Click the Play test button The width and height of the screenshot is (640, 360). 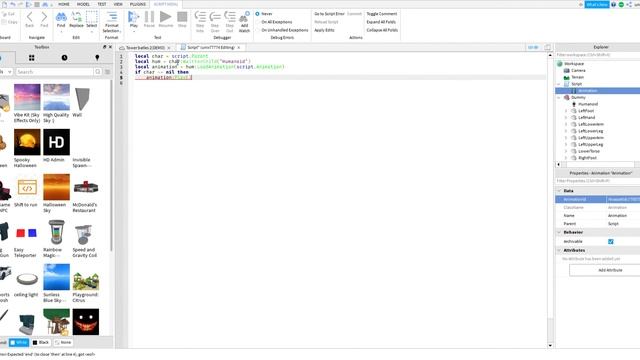coord(133,17)
